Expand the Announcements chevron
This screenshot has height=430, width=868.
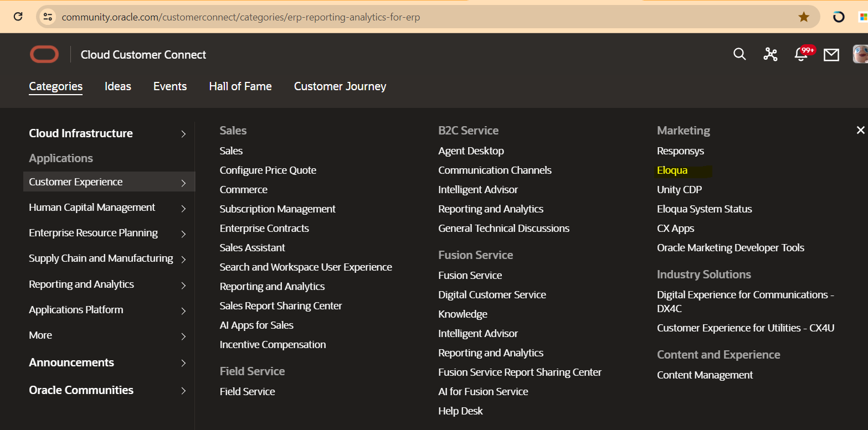(183, 363)
